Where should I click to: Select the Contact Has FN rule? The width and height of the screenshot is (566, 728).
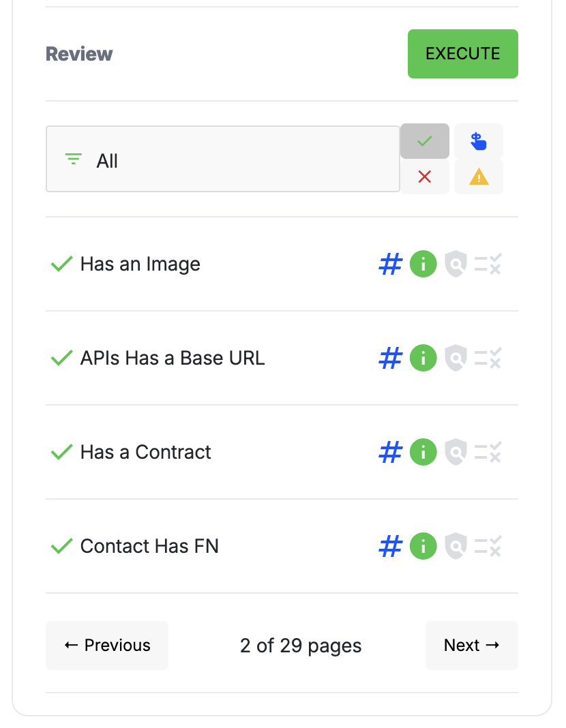point(149,546)
